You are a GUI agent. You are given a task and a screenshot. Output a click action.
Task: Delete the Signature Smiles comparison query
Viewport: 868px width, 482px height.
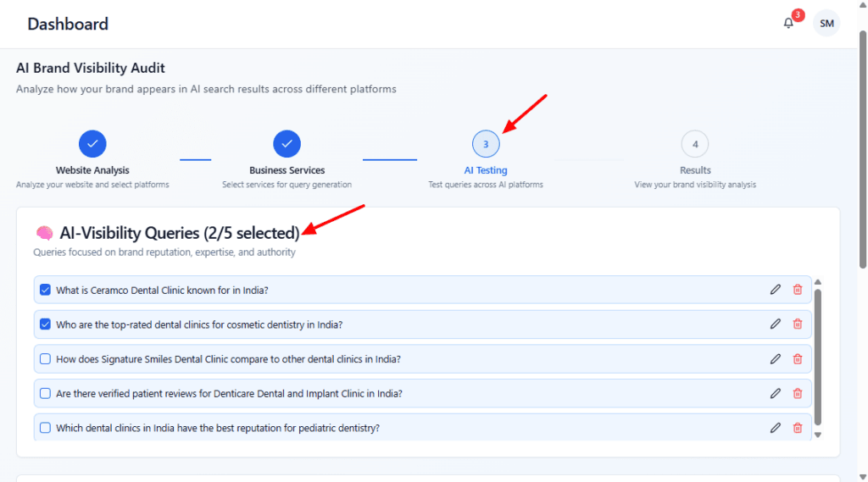[797, 359]
